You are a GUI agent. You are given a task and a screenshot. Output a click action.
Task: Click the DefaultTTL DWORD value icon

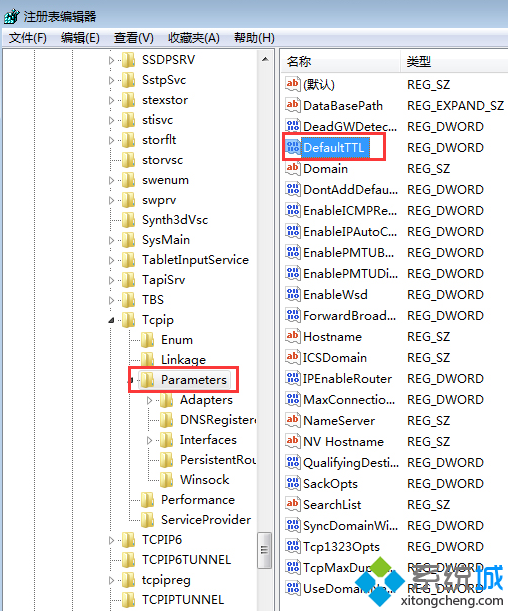(x=293, y=147)
